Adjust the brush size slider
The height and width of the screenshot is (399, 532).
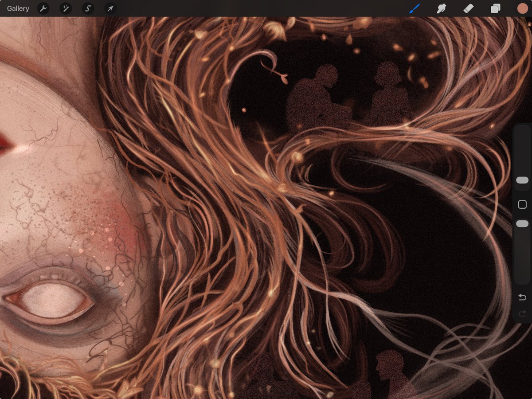point(522,180)
